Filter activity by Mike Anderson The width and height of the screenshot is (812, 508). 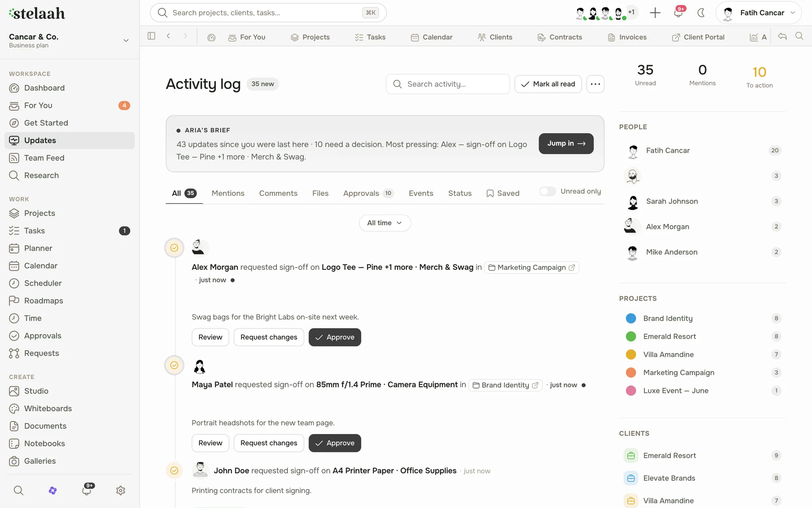pyautogui.click(x=702, y=252)
